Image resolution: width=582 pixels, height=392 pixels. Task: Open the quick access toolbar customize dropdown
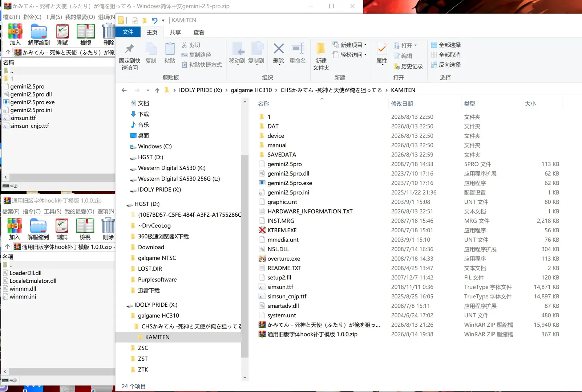(x=163, y=20)
